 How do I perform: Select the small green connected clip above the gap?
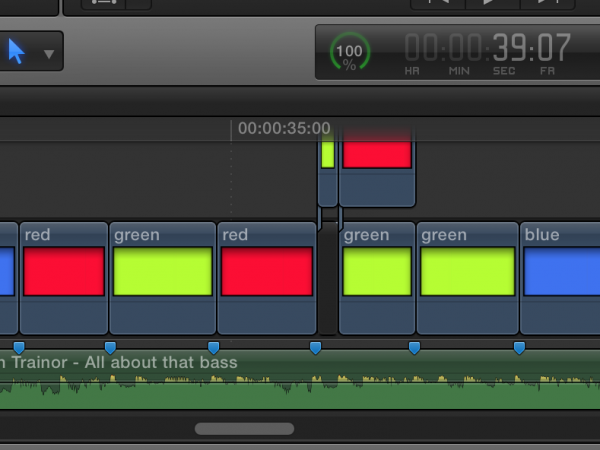(x=328, y=168)
